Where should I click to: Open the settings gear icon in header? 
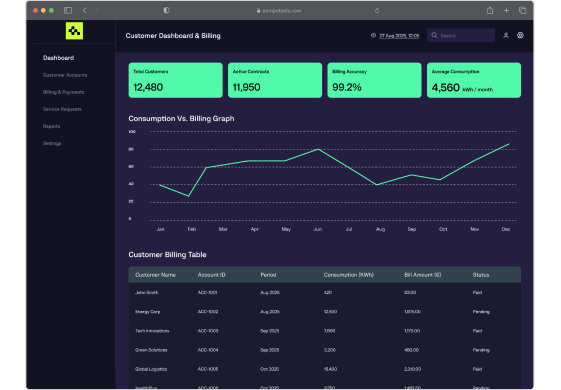click(520, 35)
